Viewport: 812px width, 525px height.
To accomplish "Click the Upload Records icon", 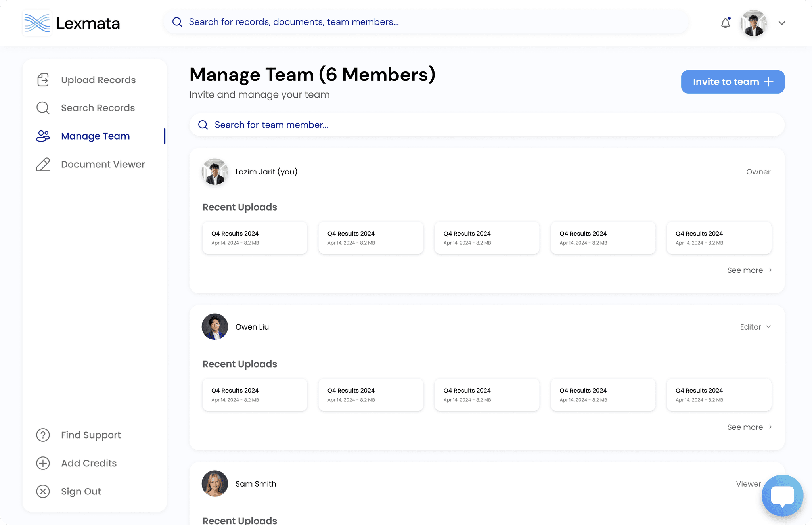I will (43, 80).
